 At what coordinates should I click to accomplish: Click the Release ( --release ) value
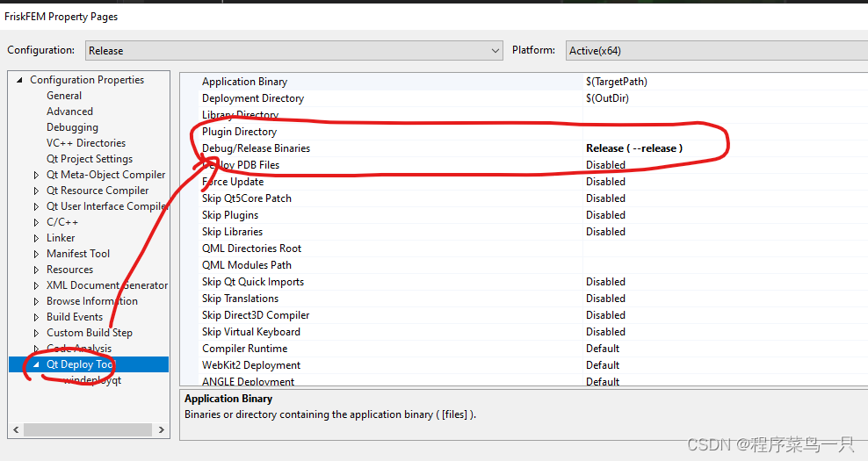pyautogui.click(x=634, y=148)
